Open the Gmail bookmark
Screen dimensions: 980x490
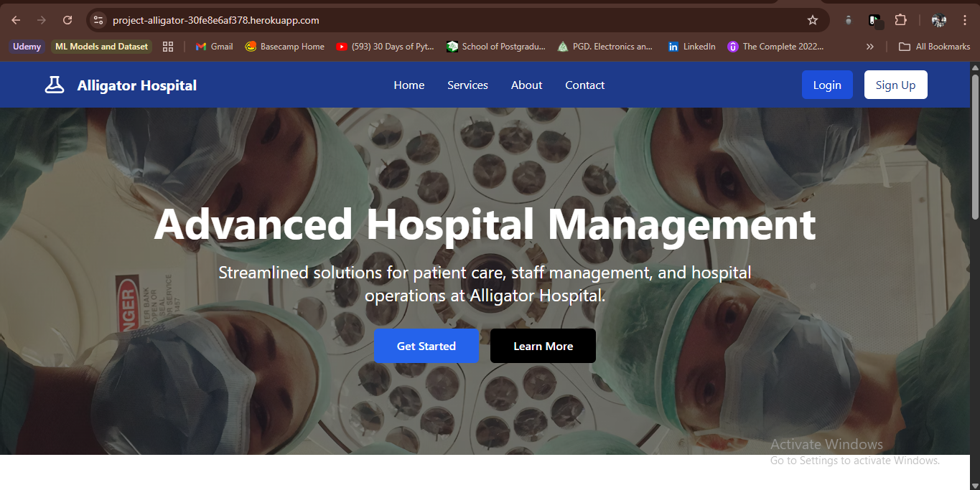214,47
